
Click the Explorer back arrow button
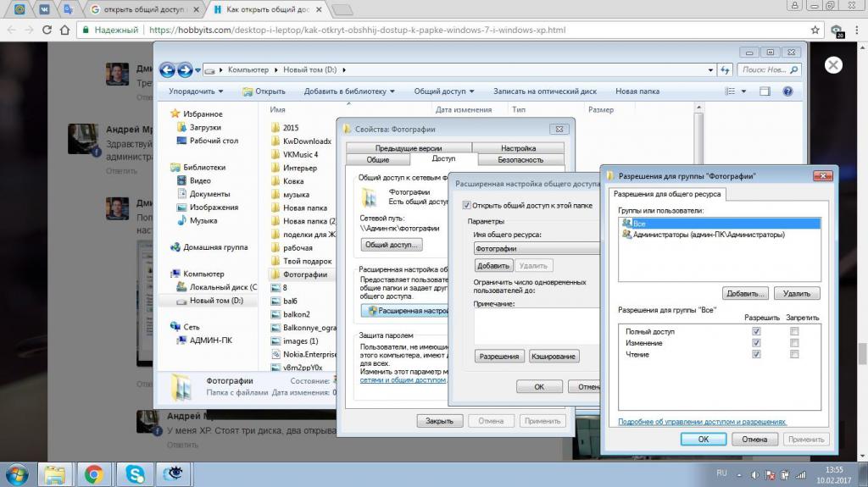click(x=167, y=69)
